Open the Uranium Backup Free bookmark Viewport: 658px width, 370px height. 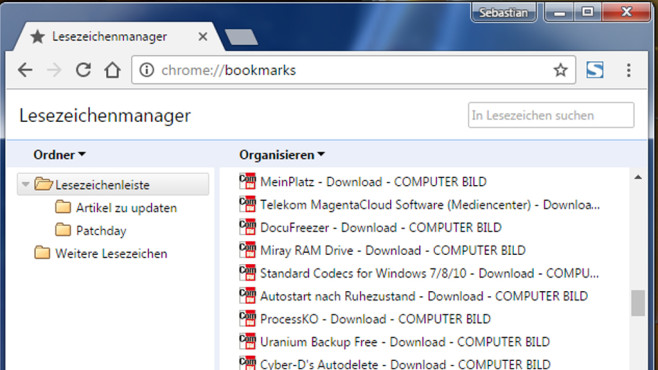pyautogui.click(x=405, y=342)
